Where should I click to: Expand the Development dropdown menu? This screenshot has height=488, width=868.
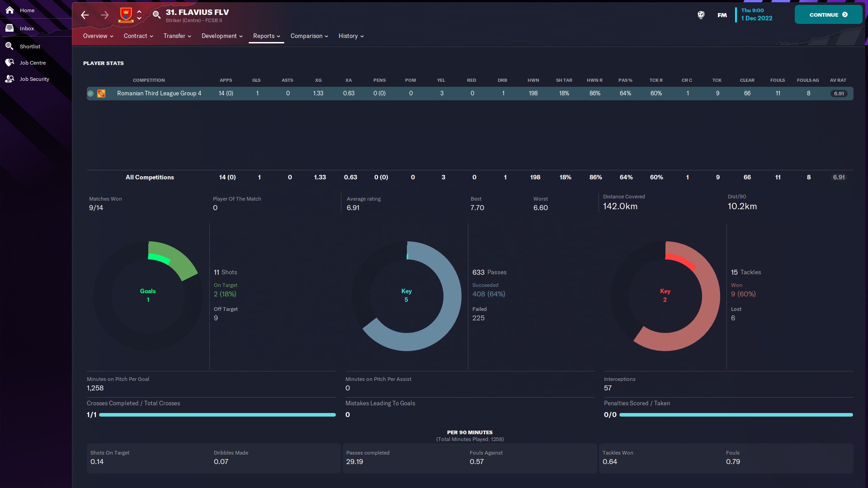pyautogui.click(x=222, y=36)
